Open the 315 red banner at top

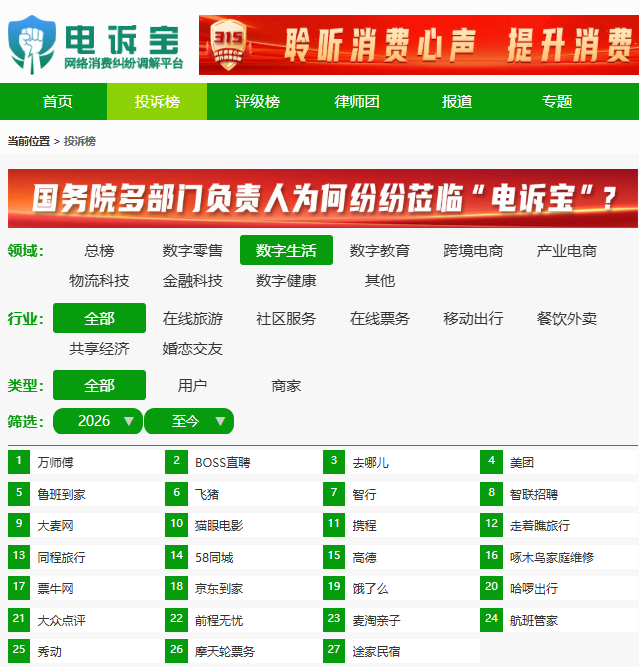coord(419,45)
